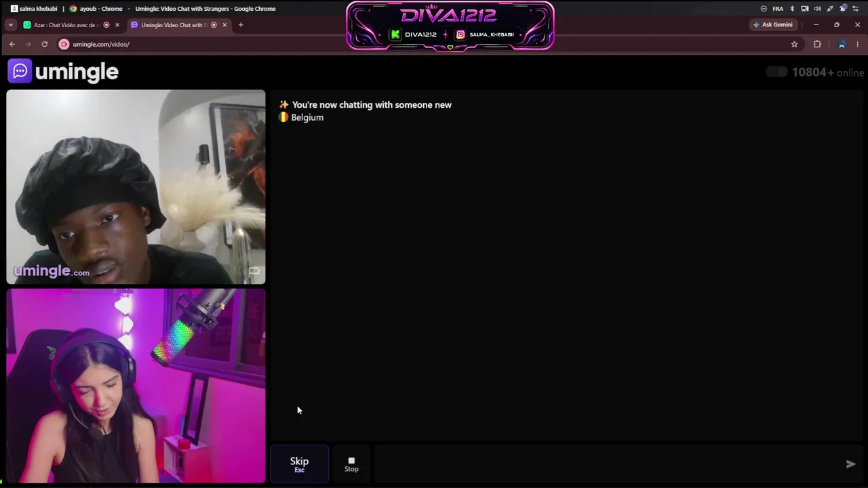Reload the umingle.com page
Viewport: 868px width, 488px height.
pyautogui.click(x=45, y=44)
